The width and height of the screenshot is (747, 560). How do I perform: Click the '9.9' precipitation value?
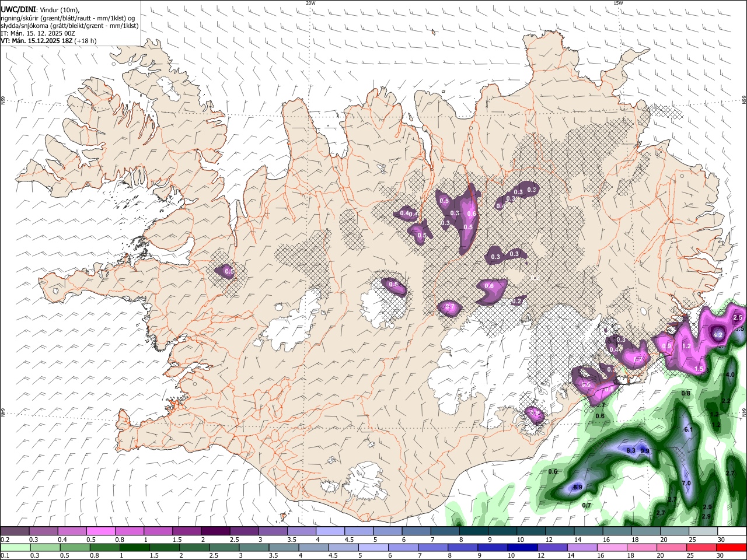[x=645, y=451]
